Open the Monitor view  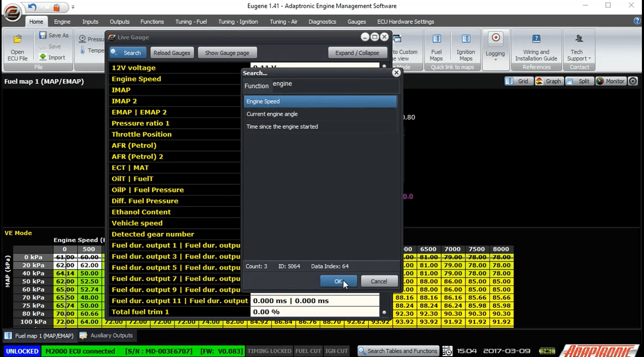610,81
